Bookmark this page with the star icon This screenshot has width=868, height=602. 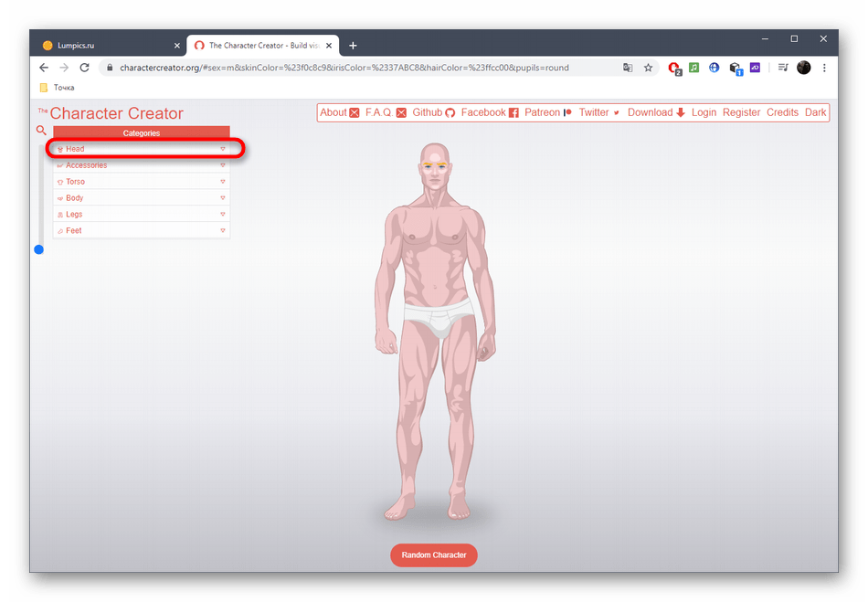pos(648,68)
